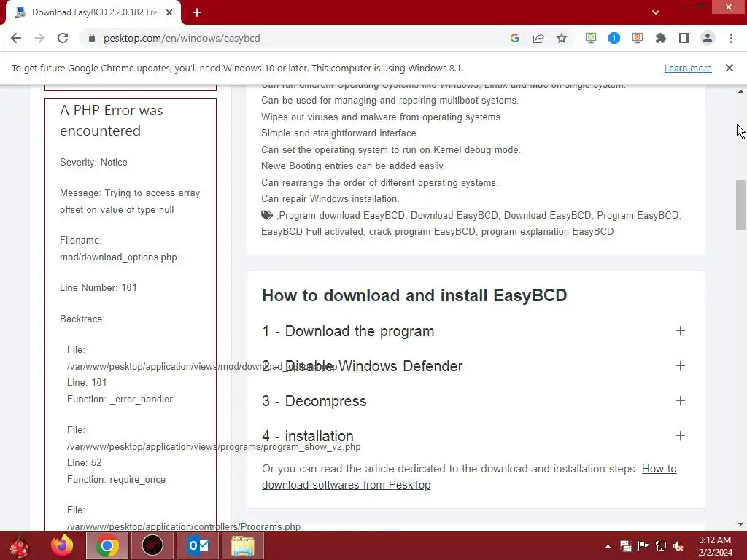Open the orange monitor extension icon
Viewport: 747px width, 560px height.
pos(638,38)
